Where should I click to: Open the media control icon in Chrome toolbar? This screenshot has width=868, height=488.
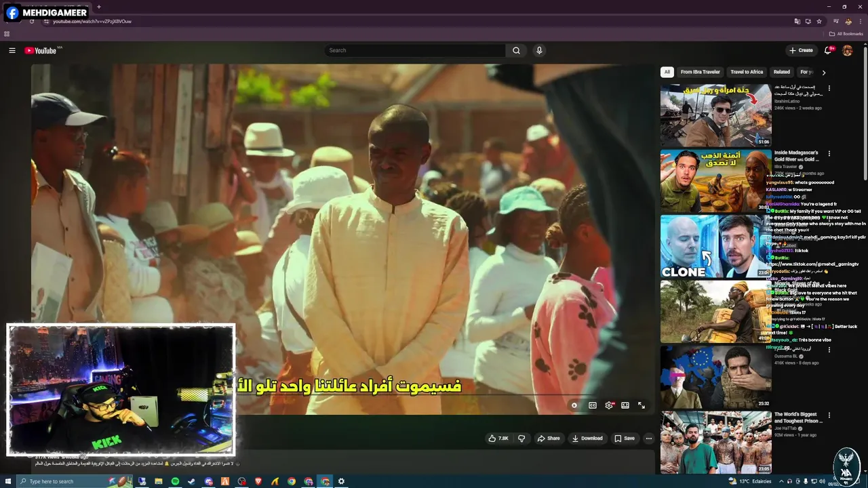pos(835,21)
